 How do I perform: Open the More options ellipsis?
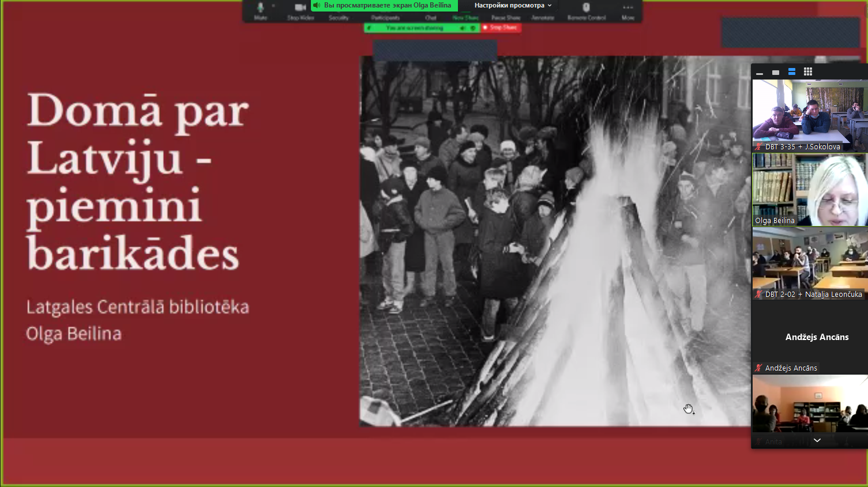tap(628, 10)
